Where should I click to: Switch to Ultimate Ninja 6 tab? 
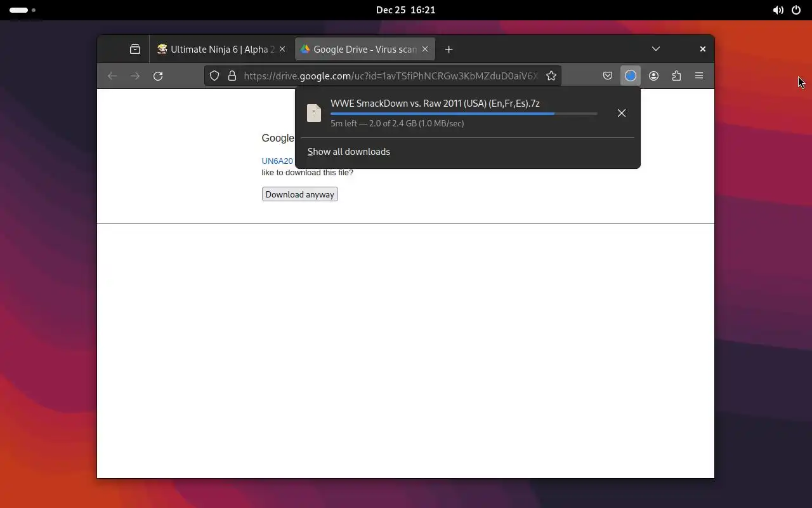point(221,49)
